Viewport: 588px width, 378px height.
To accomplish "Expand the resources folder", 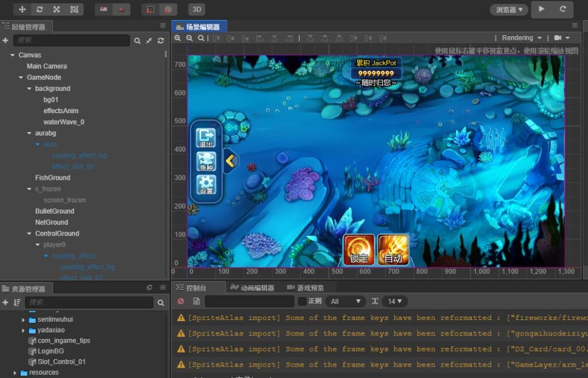I will (x=15, y=373).
